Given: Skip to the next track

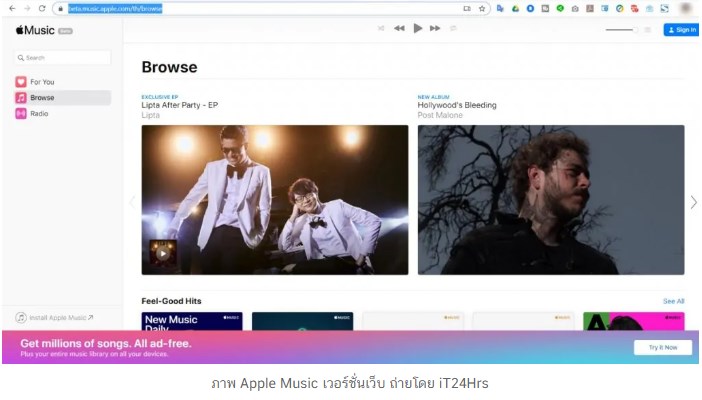Looking at the screenshot, I should point(435,28).
